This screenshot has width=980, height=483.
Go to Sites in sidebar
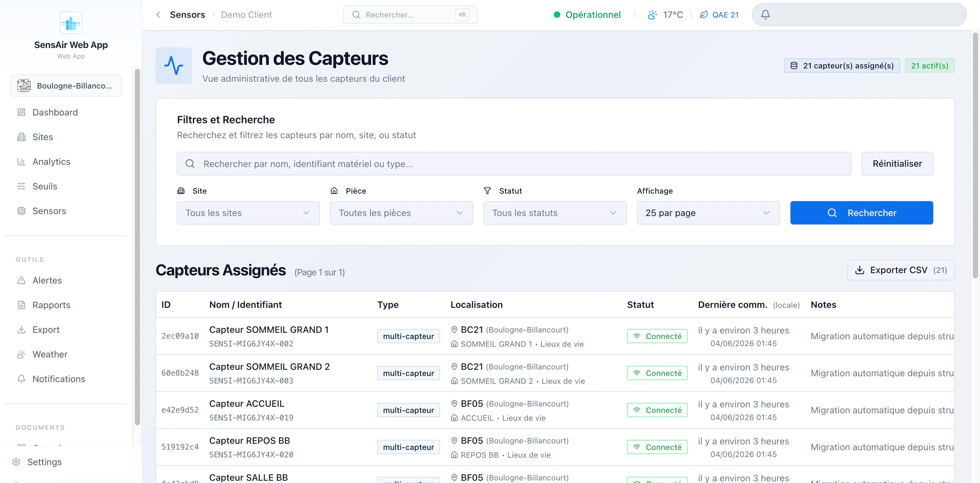pyautogui.click(x=66, y=137)
